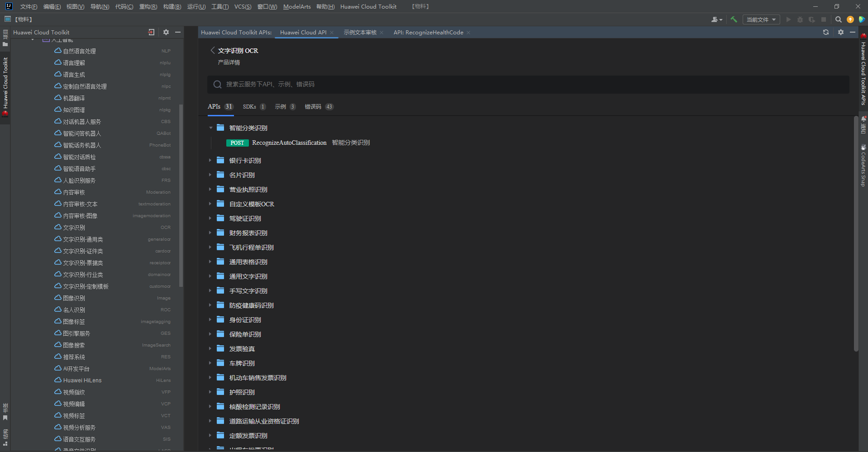Expand the 驾驶证识别 folder
868x452 pixels.
point(210,218)
